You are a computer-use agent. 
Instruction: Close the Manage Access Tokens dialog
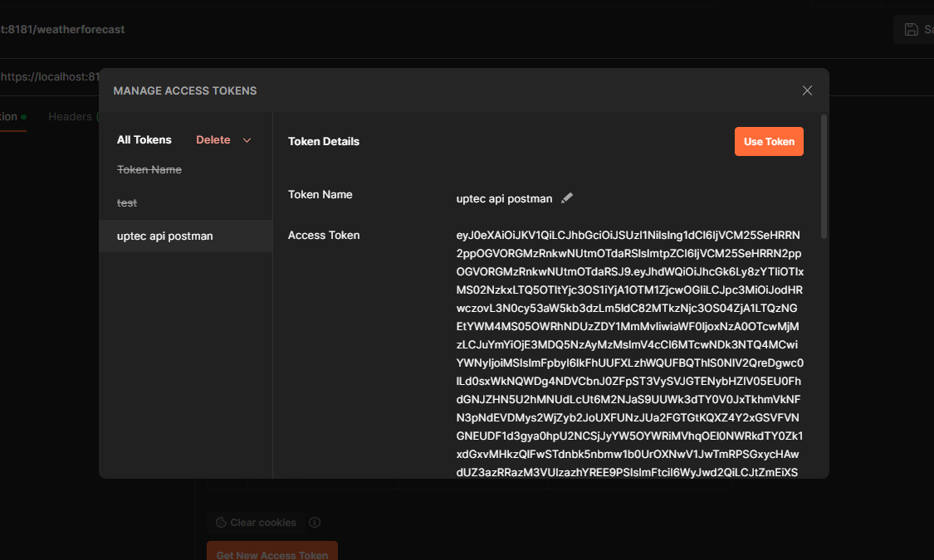[807, 90]
